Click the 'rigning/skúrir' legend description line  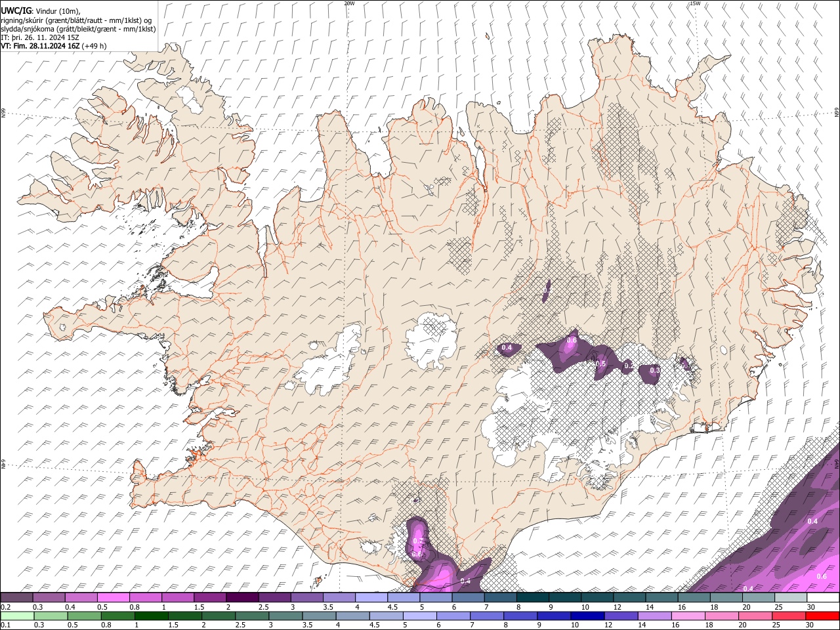(x=76, y=20)
